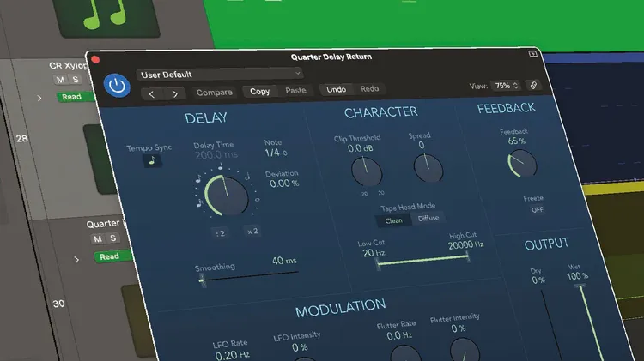The image size is (644, 361).
Task: Click the Delay Time knob
Action: point(227,196)
